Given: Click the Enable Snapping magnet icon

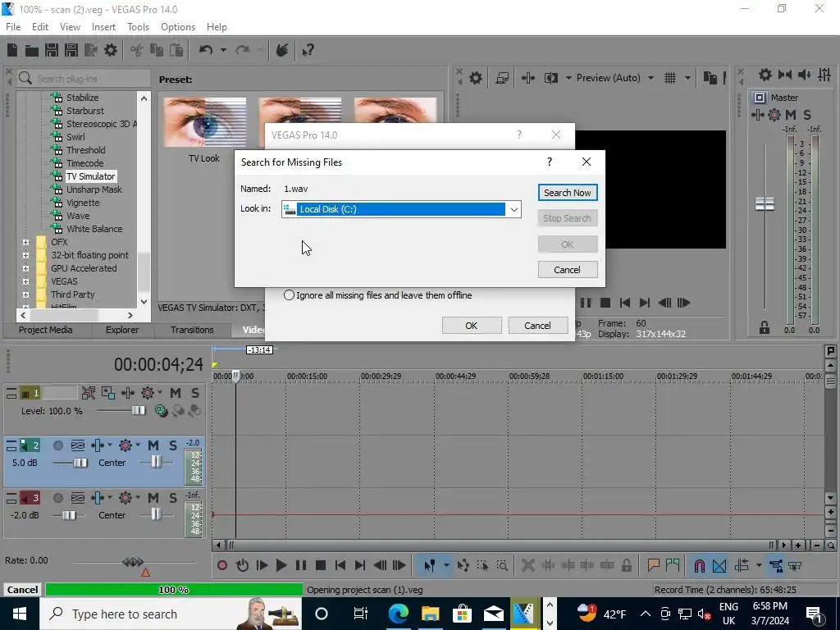Looking at the screenshot, I should [x=699, y=566].
